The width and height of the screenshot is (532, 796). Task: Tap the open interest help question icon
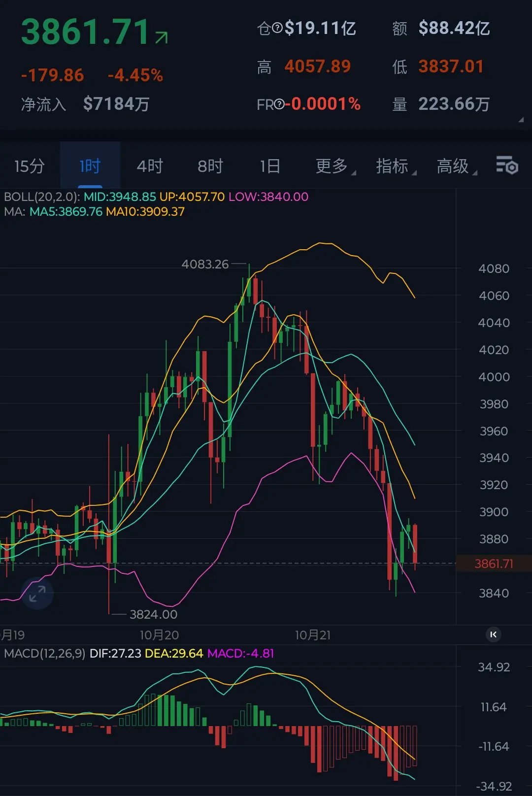[277, 28]
